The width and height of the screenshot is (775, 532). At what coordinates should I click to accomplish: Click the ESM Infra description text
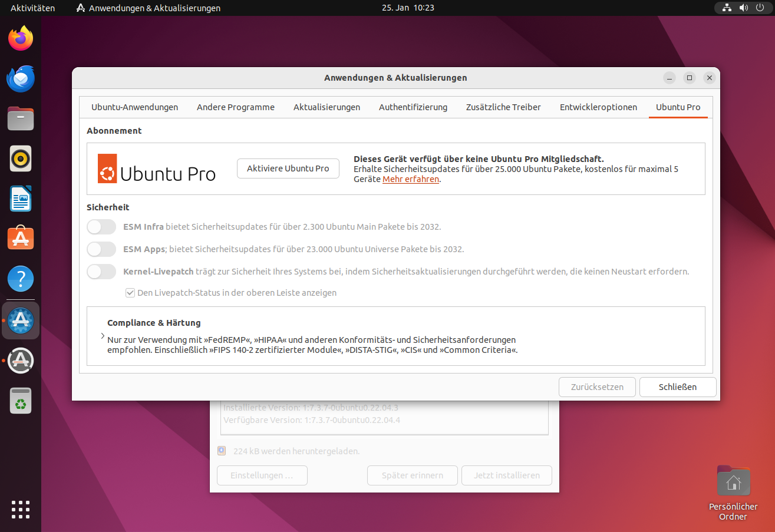[282, 227]
